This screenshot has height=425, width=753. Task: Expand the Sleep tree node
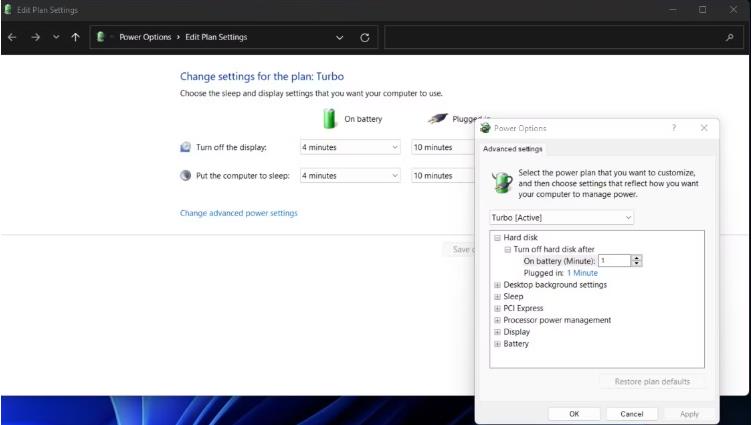pyautogui.click(x=498, y=297)
